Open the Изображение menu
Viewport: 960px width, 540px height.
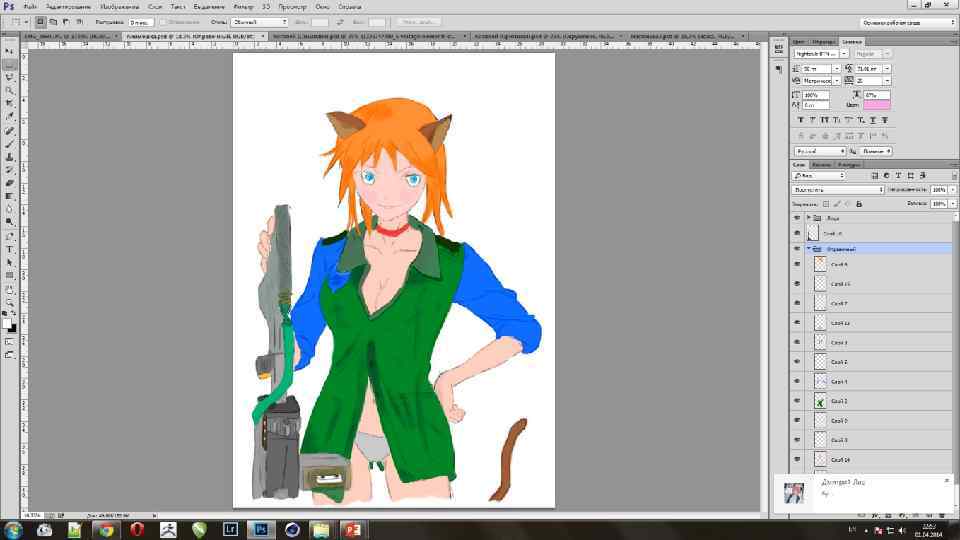click(x=119, y=6)
